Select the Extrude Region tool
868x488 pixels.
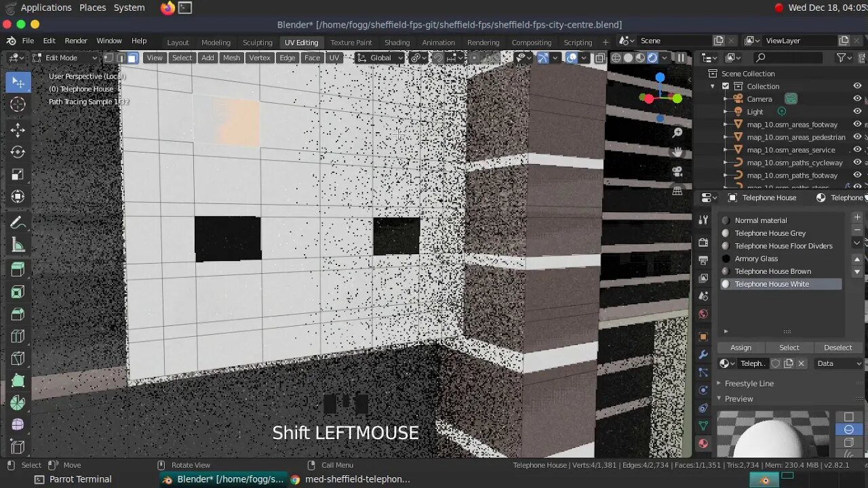18,270
